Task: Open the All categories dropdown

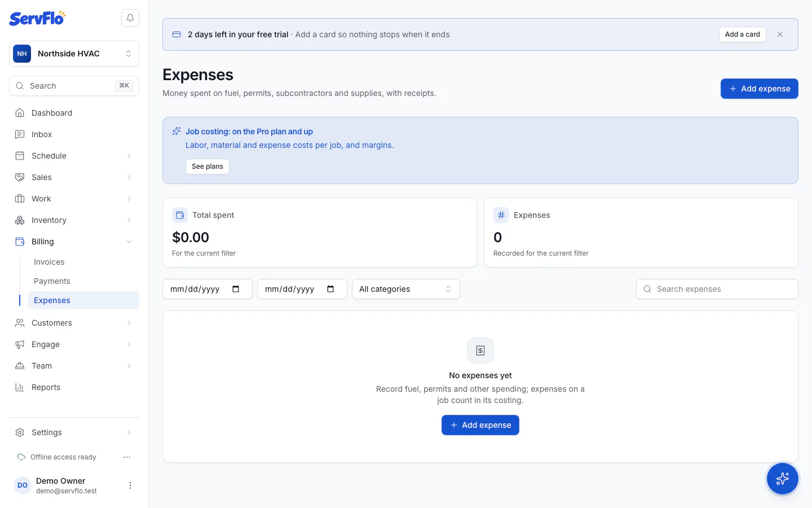Action: [406, 289]
